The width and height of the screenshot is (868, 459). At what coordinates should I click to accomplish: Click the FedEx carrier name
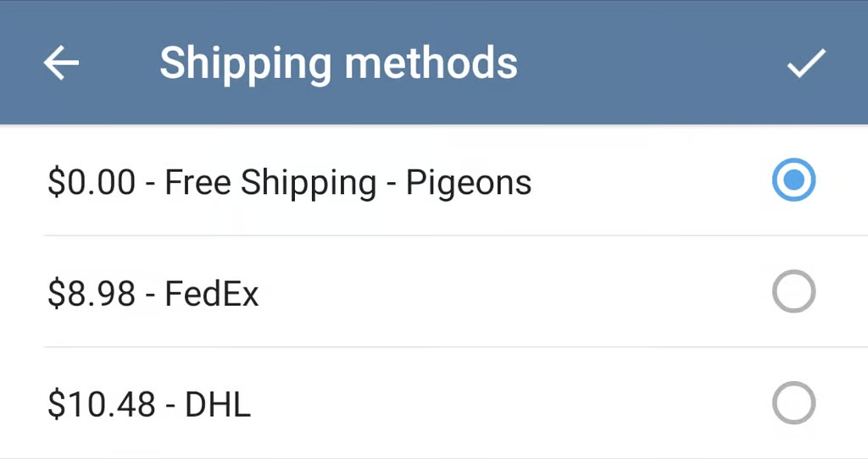pyautogui.click(x=212, y=294)
